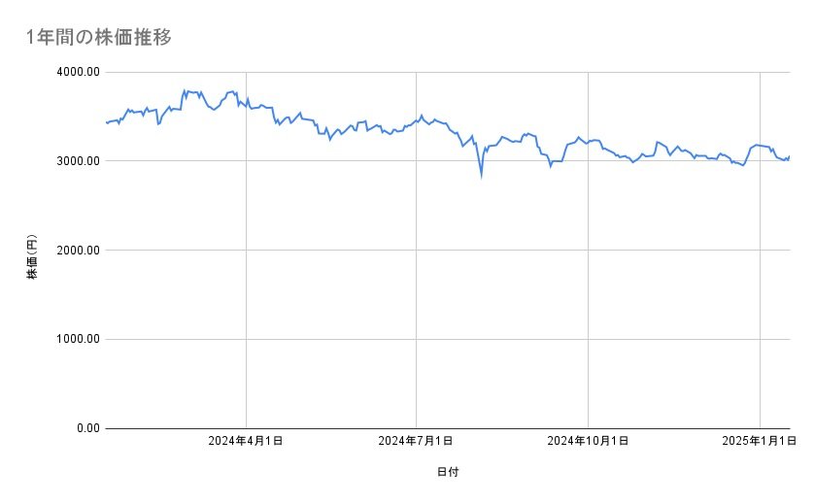Select the "2024年7月1日" x-axis date label

click(417, 441)
